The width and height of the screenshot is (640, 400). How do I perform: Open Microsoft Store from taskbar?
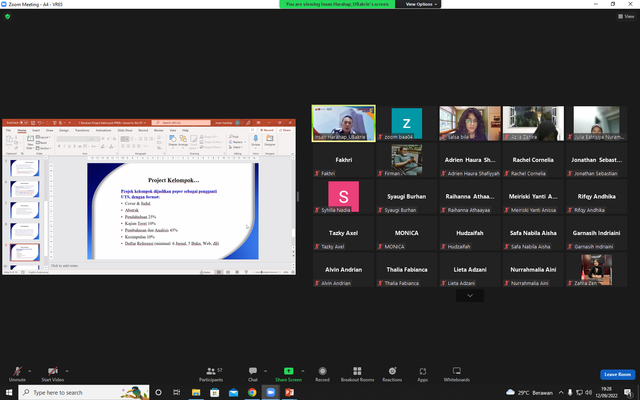coord(214,393)
